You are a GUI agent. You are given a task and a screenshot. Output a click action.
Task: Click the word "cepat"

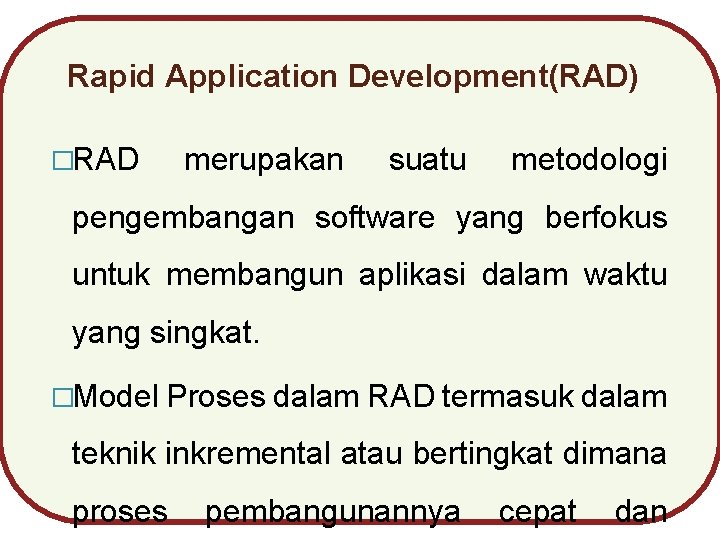coord(538,512)
